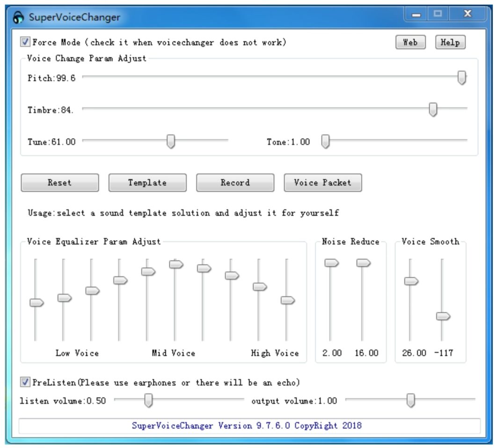Click the Tone slider handle
The image size is (496, 448).
326,141
